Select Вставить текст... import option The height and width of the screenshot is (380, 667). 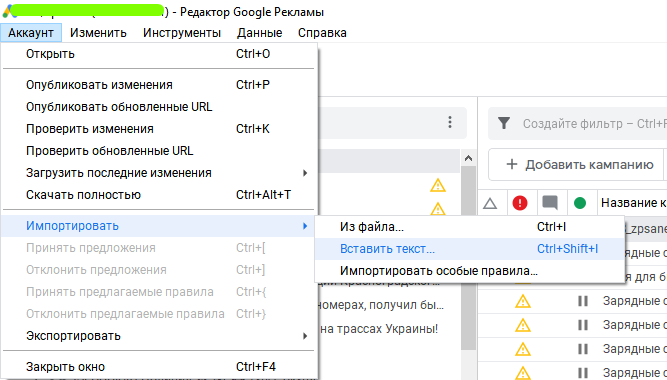coord(469,249)
